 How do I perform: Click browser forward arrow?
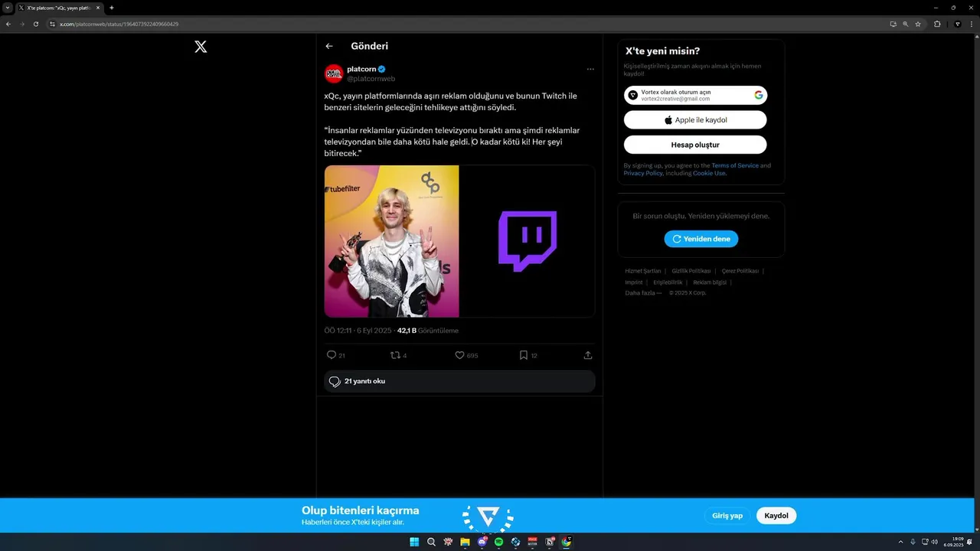(22, 24)
